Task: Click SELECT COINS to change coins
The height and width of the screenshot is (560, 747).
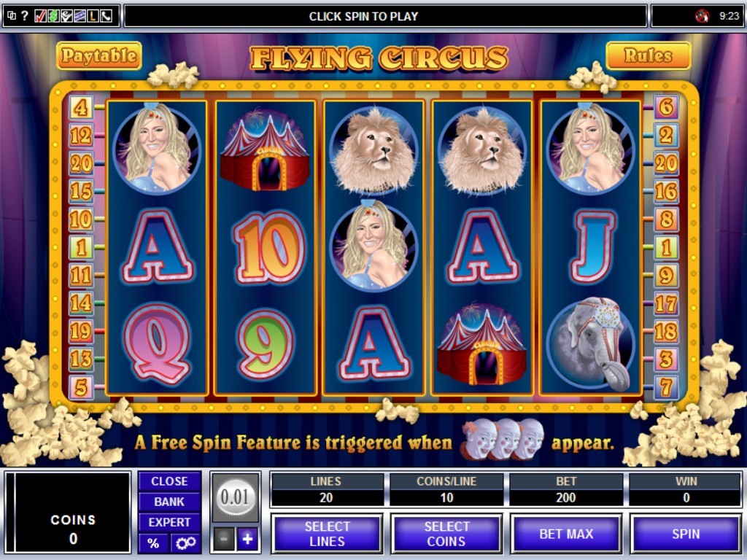Action: click(446, 534)
